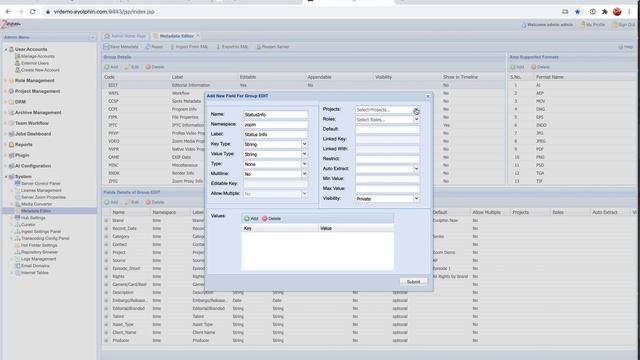Open the Roles selection dropdown
Image resolution: width=640 pixels, height=360 pixels.
(x=416, y=119)
